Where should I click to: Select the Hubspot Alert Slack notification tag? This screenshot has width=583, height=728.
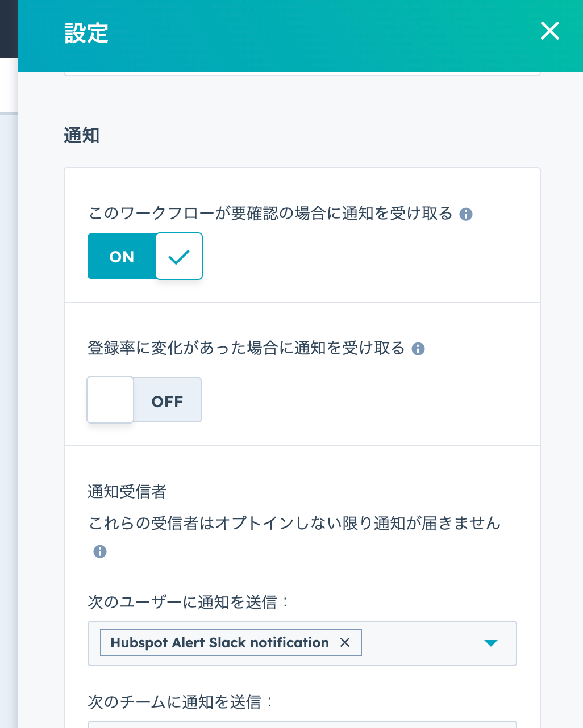tap(220, 642)
